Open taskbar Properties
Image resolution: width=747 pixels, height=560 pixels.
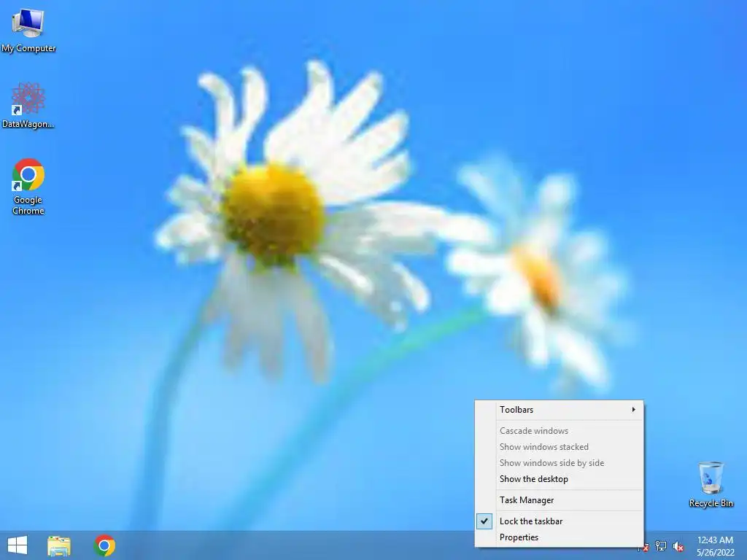560,537
